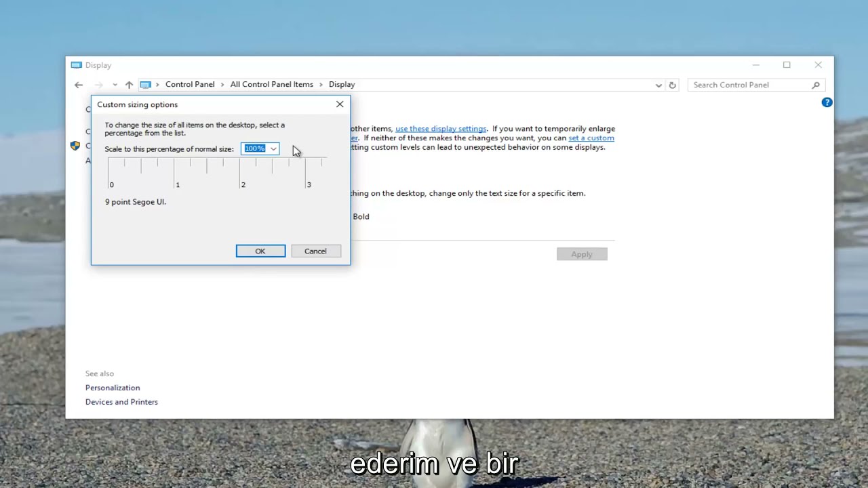Viewport: 868px width, 488px height.
Task: Open Devices and Printers link
Action: pos(121,402)
